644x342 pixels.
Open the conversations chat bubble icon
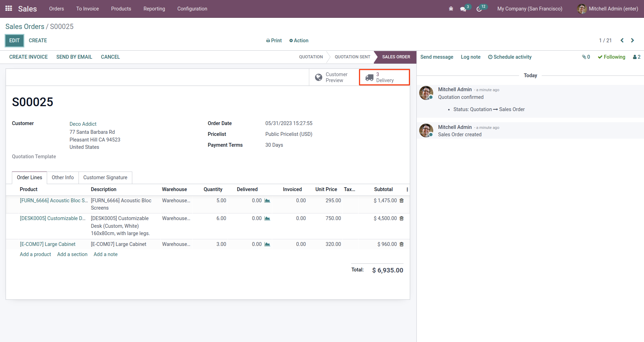463,9
